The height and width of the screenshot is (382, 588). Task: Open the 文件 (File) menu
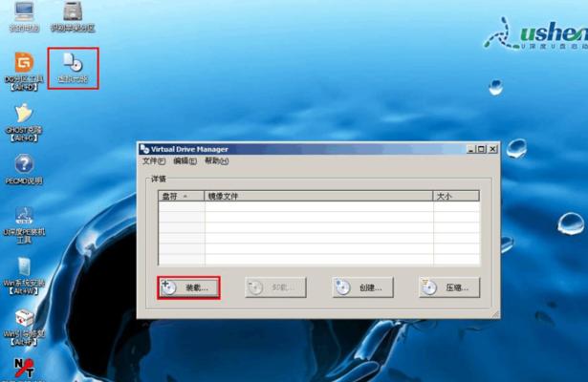point(154,160)
